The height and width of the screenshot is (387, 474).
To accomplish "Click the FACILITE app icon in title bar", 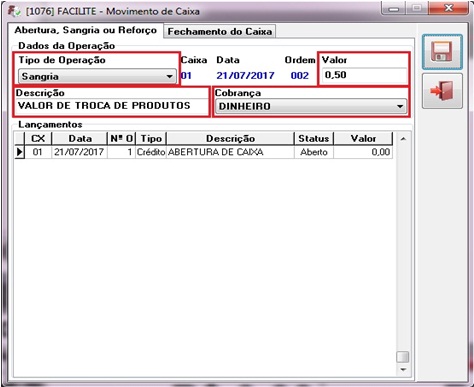I will click(x=14, y=11).
